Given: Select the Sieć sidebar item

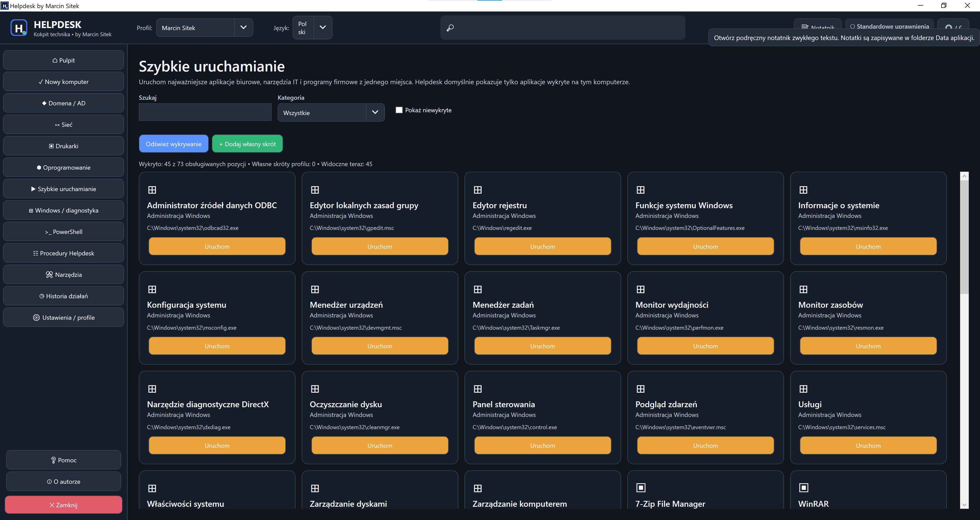Looking at the screenshot, I should (64, 125).
